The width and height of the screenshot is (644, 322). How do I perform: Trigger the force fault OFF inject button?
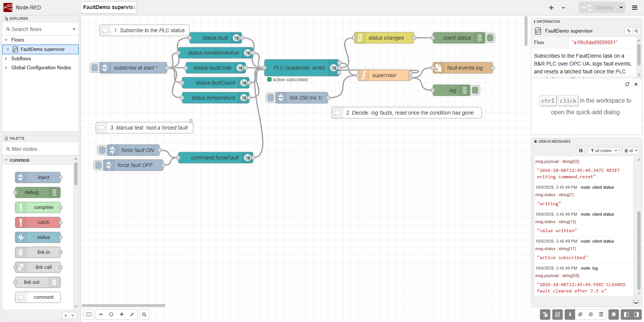tap(98, 165)
